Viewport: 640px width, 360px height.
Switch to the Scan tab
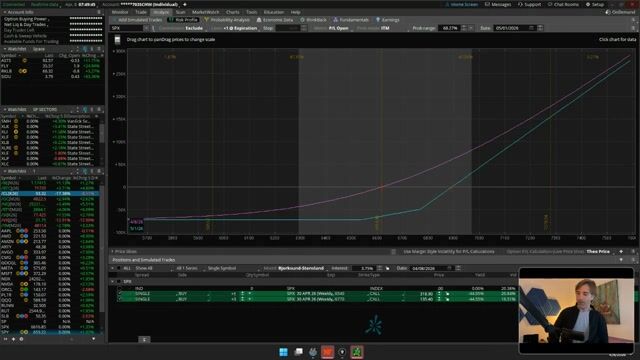180,12
